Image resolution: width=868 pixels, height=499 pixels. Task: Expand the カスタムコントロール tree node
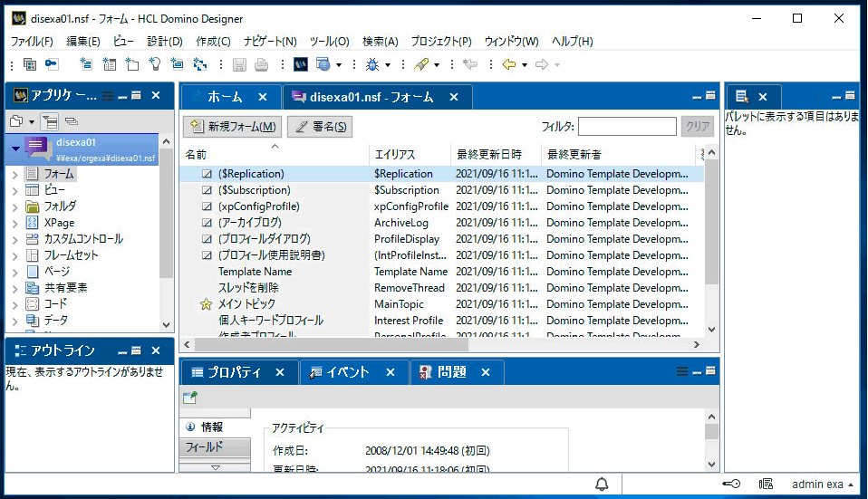[14, 240]
